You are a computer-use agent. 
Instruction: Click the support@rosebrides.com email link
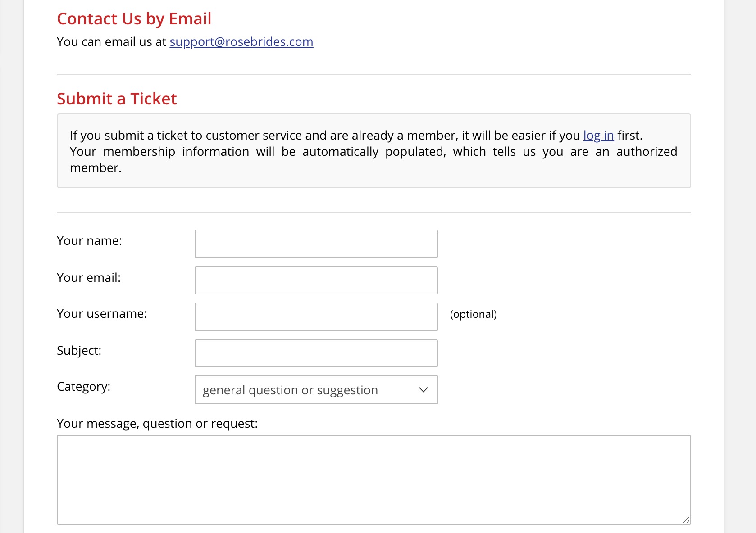tap(241, 42)
